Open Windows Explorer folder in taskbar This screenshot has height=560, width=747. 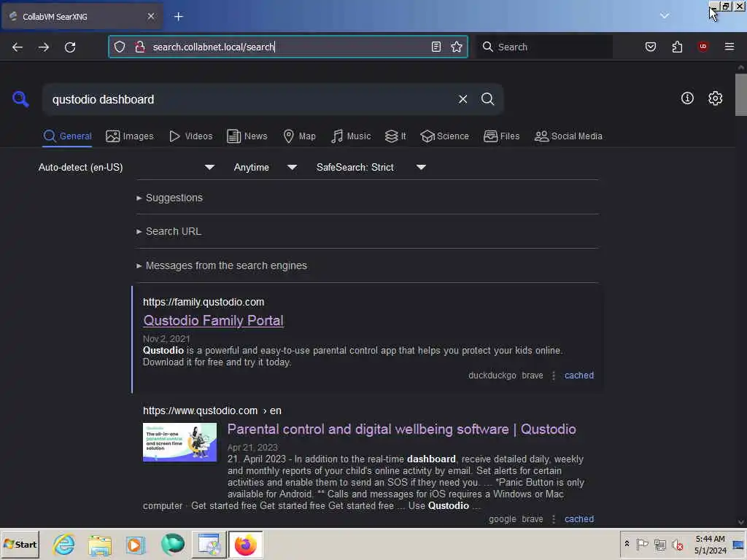tap(99, 544)
